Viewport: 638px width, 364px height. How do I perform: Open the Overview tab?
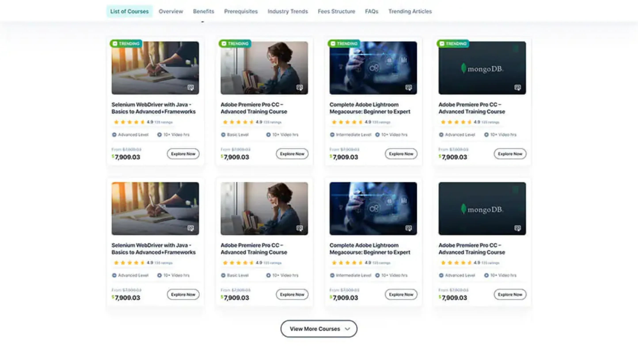(x=171, y=11)
